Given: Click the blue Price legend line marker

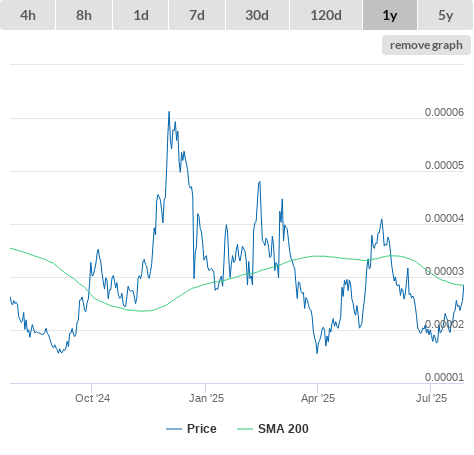Looking at the screenshot, I should 174,429.
